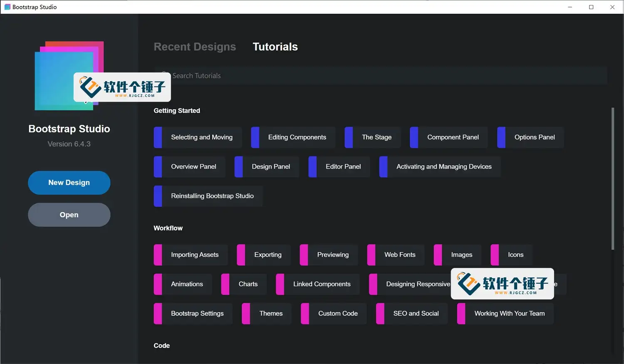Open the Overview Panel tutorial
This screenshot has width=624, height=364.
(189, 166)
